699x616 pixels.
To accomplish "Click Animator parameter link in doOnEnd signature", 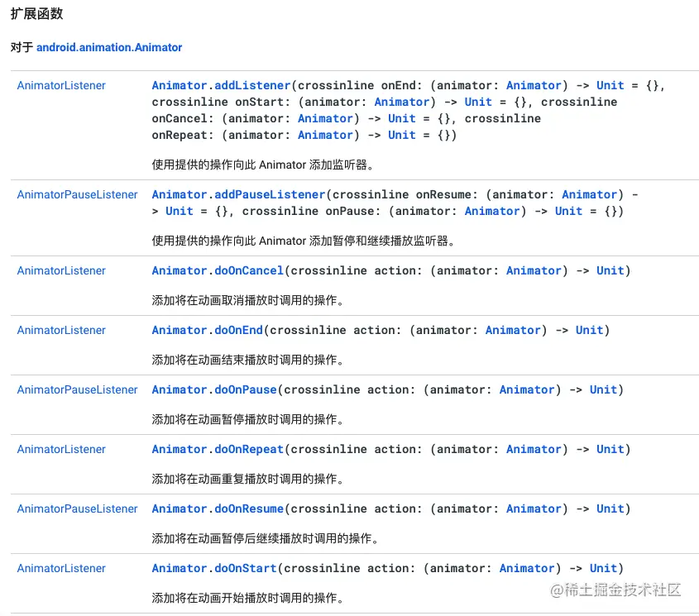I will 513,330.
